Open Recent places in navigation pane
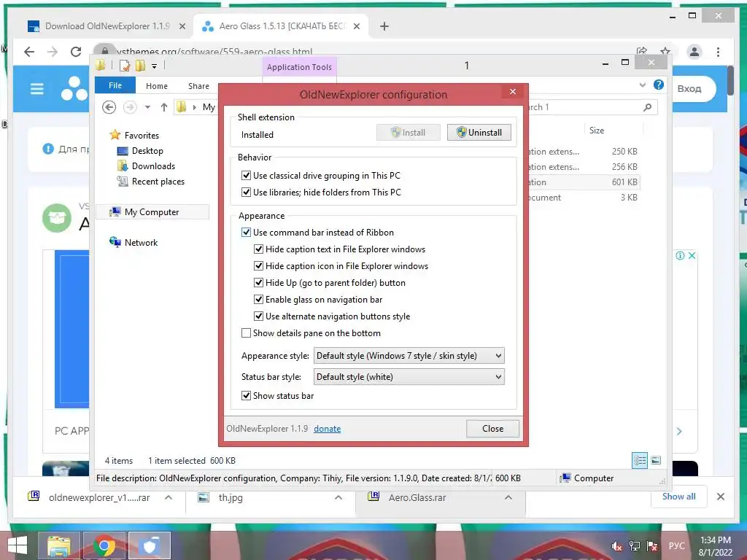 158,182
